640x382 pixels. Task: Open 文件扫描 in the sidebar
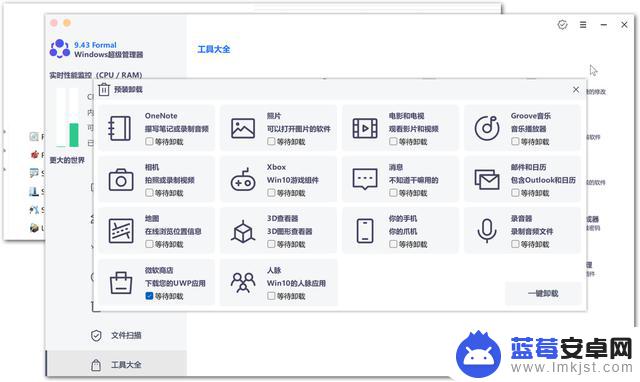(116, 335)
